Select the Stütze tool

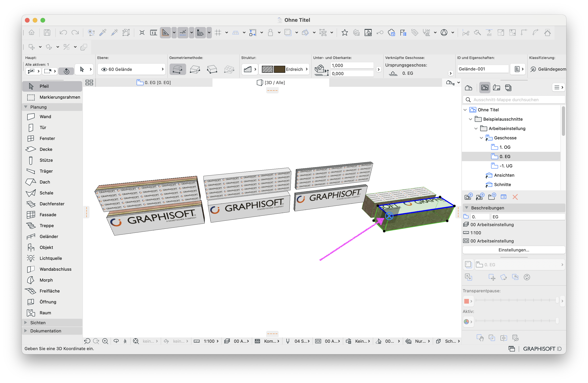(x=52, y=160)
